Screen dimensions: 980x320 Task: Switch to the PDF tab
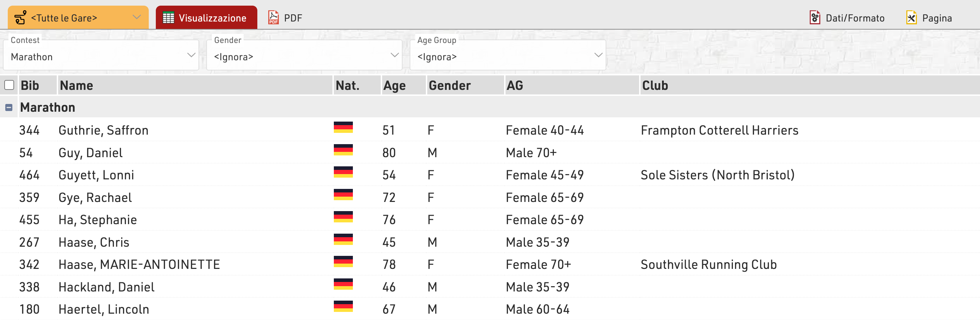tap(293, 18)
